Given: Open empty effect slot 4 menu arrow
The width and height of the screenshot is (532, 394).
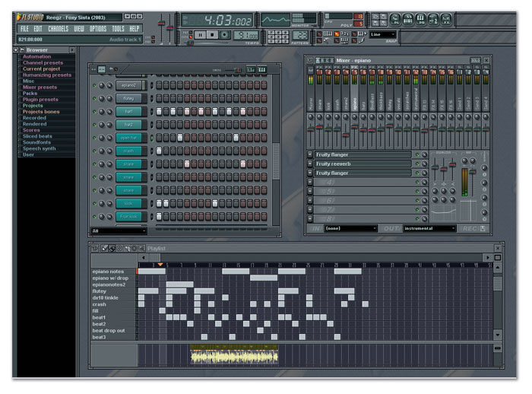Looking at the screenshot, I should pyautogui.click(x=310, y=182).
